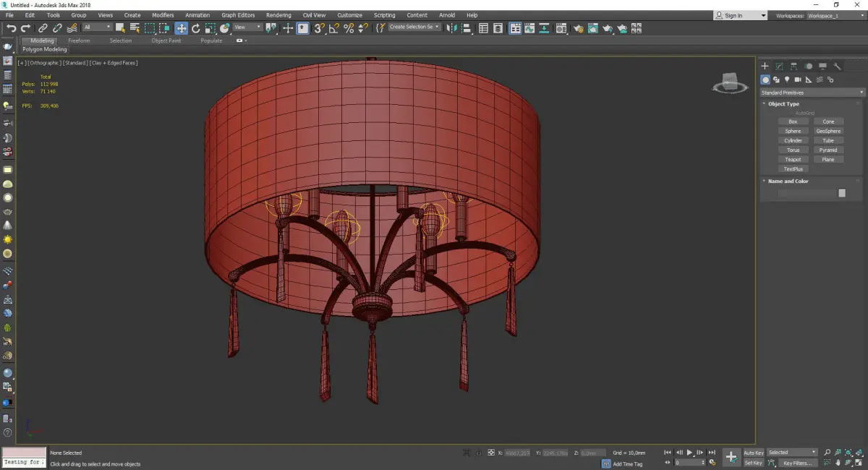Click the Teapot primitive button
Image resolution: width=868 pixels, height=470 pixels.
[793, 160]
